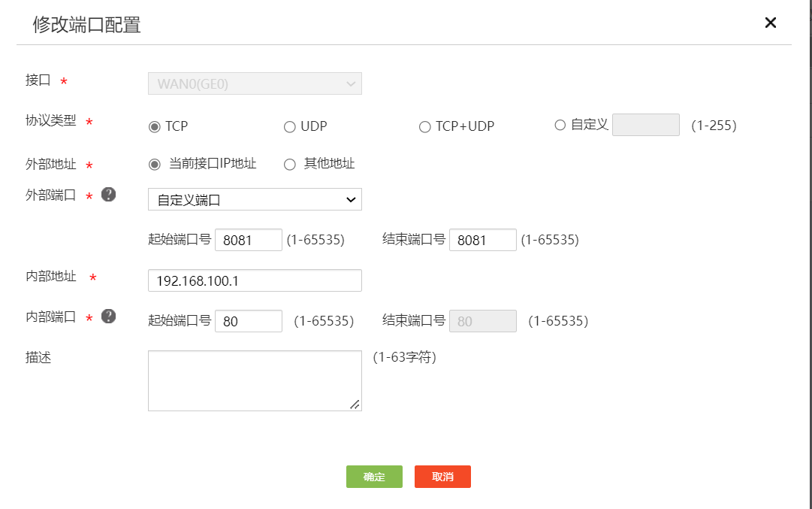This screenshot has width=812, height=509.
Task: Click the 描述 textarea resize handle
Action: tap(355, 405)
